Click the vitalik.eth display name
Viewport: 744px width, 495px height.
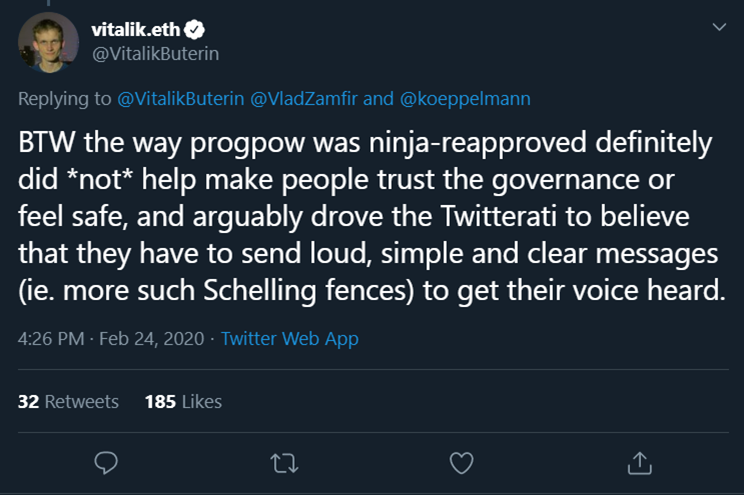[x=136, y=30]
